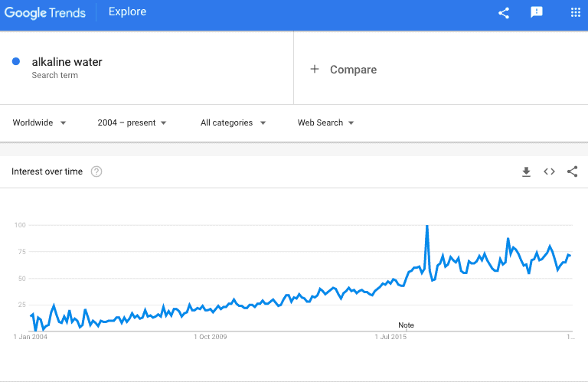Click the Google Trends logo

coord(45,13)
